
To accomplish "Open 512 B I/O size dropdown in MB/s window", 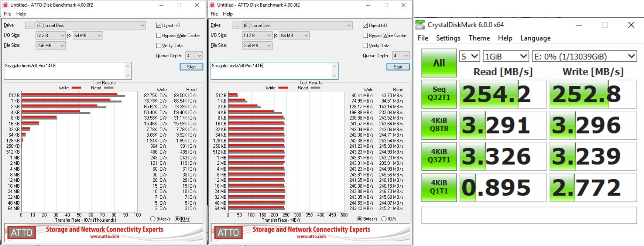I will [257, 35].
